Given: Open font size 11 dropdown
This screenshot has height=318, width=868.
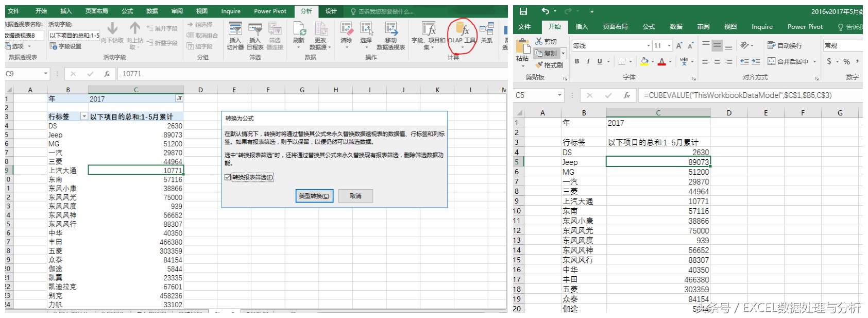Looking at the screenshot, I should point(669,46).
